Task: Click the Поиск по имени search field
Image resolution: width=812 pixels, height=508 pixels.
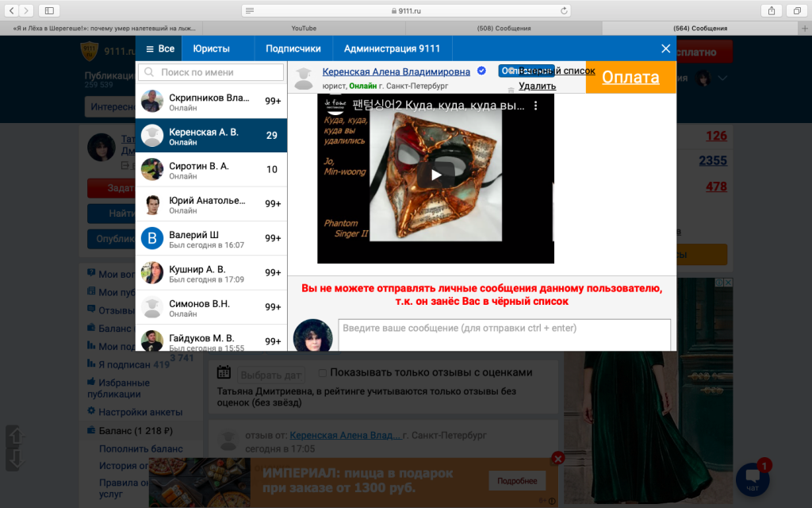Action: pos(211,72)
